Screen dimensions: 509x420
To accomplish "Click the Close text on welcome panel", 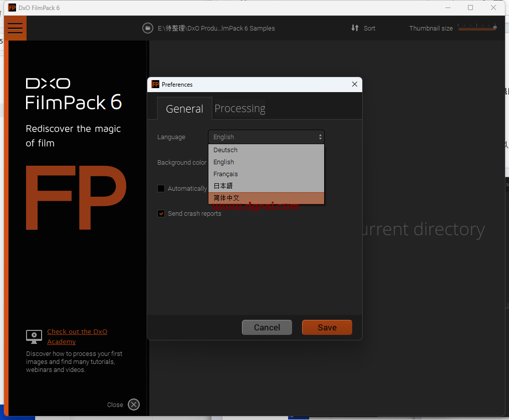I will [115, 405].
